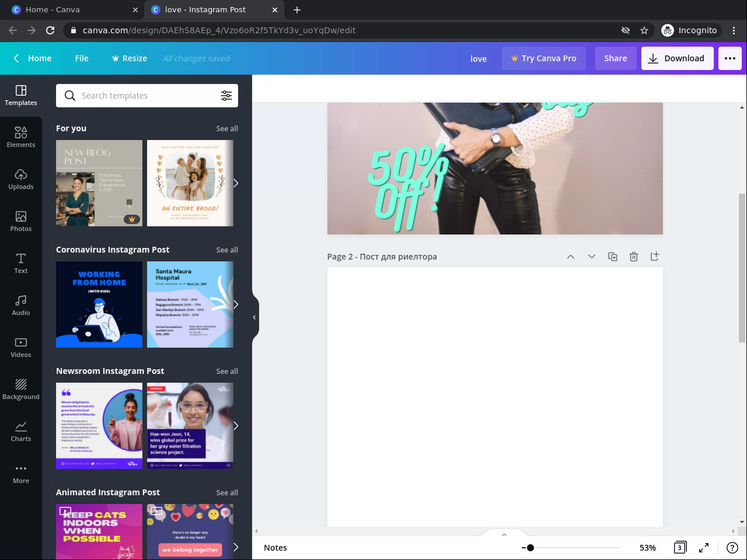Open the Text sidebar panel
The width and height of the screenshot is (747, 560).
(x=21, y=263)
